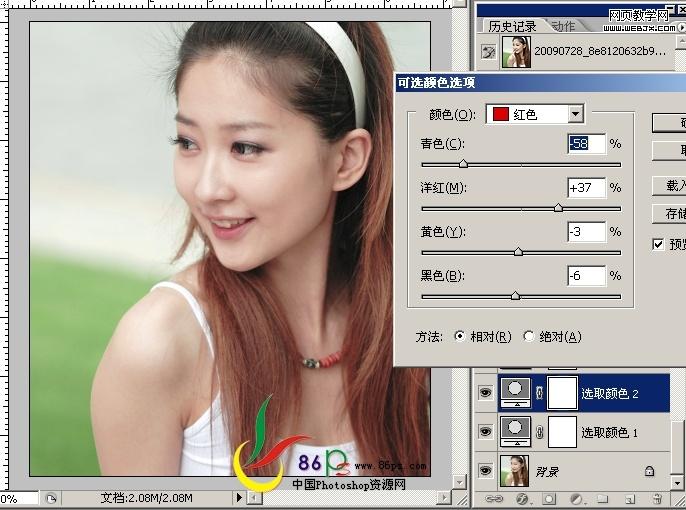Click layer mask thumbnail of 选取颜色 1
Screen dimensions: 686x510
tap(562, 432)
